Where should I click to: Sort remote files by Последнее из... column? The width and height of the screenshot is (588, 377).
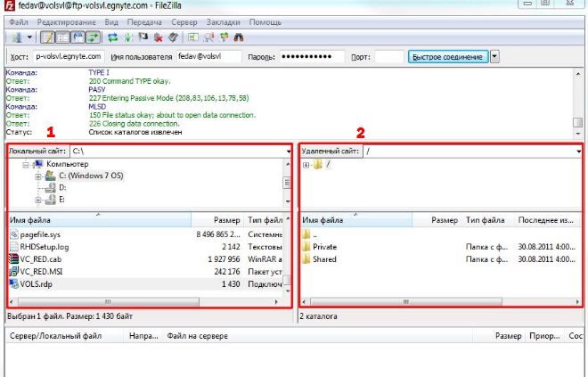[545, 220]
